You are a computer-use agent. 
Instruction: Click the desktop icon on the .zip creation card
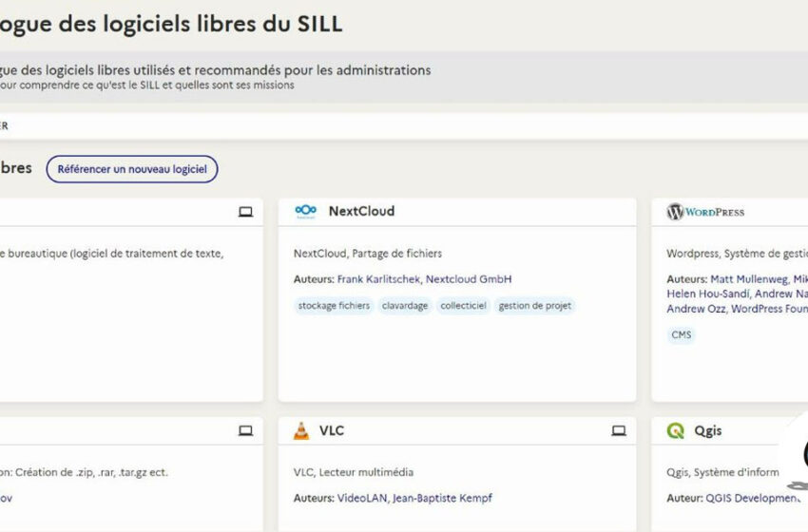pyautogui.click(x=245, y=431)
